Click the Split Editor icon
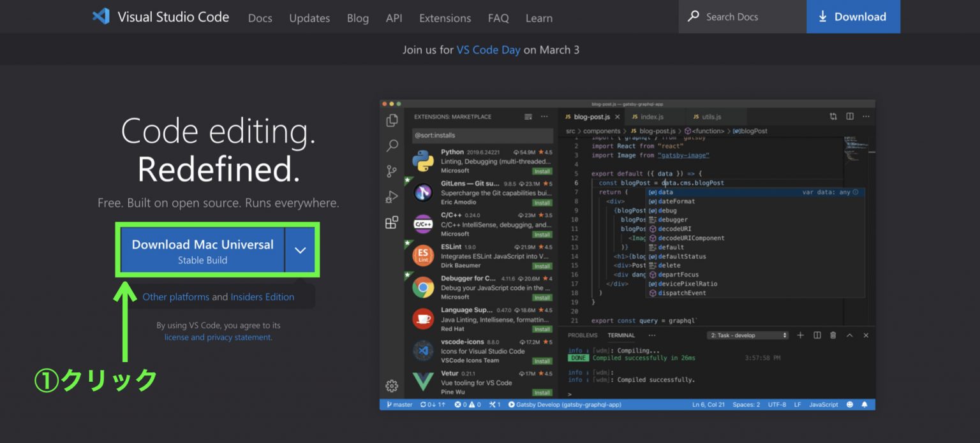Screen dimensions: 980x443 [x=850, y=117]
